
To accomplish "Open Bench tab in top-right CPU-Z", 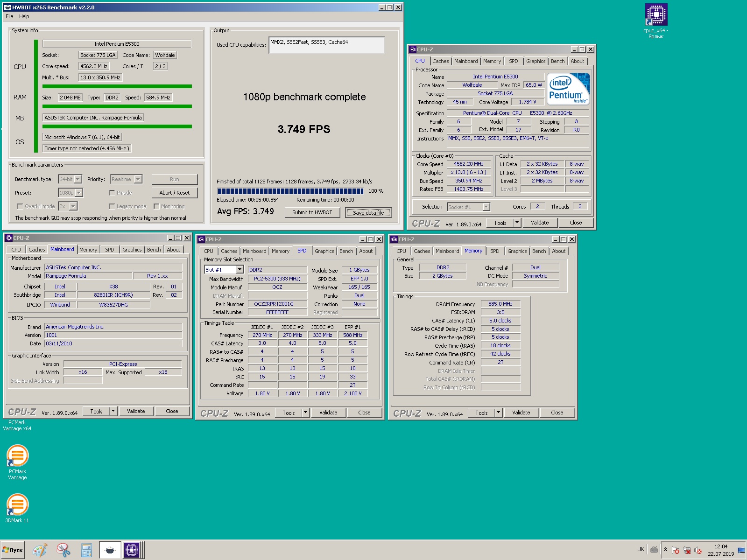I will tap(557, 61).
